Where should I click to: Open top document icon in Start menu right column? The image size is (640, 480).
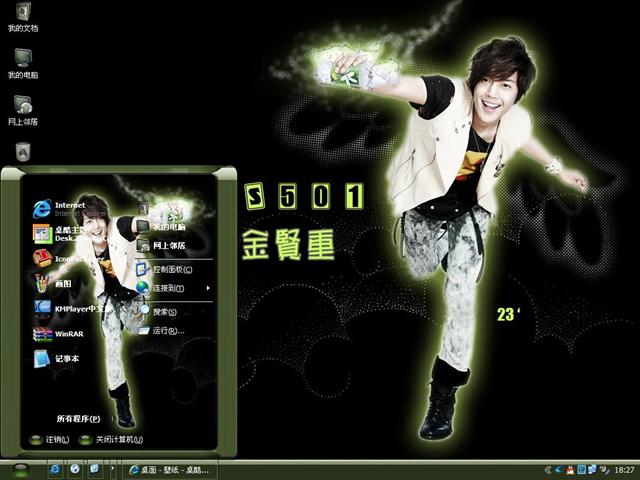click(143, 208)
